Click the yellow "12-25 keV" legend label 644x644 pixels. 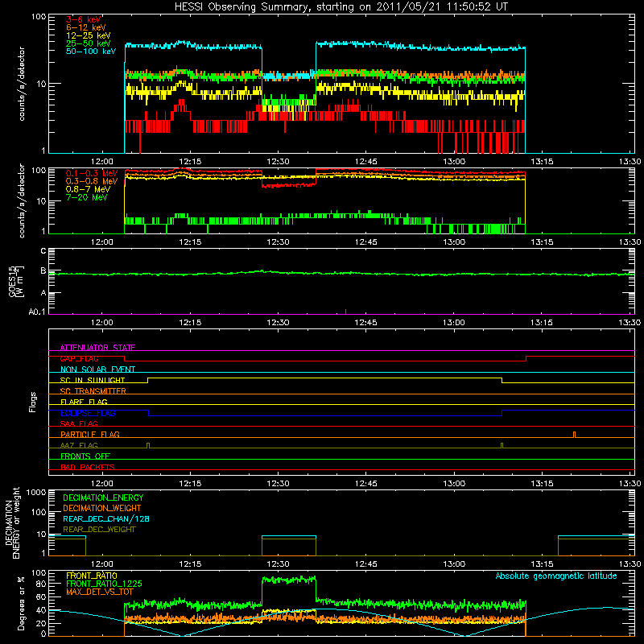click(x=89, y=35)
